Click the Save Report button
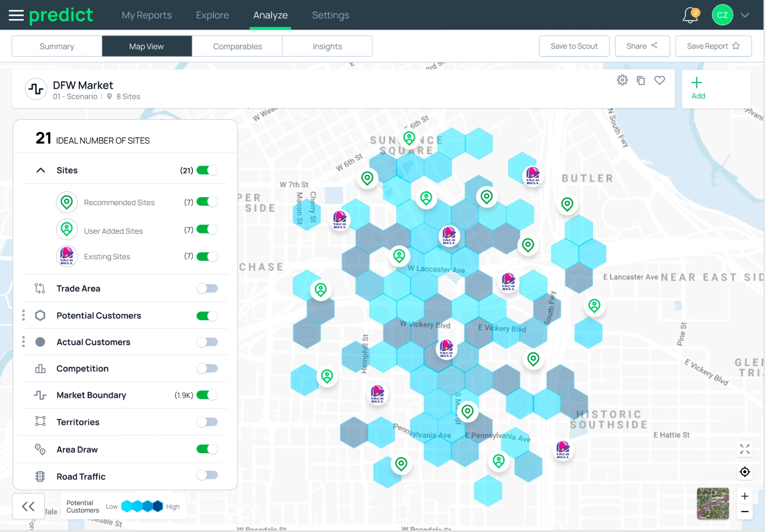The width and height of the screenshot is (765, 532). point(713,46)
